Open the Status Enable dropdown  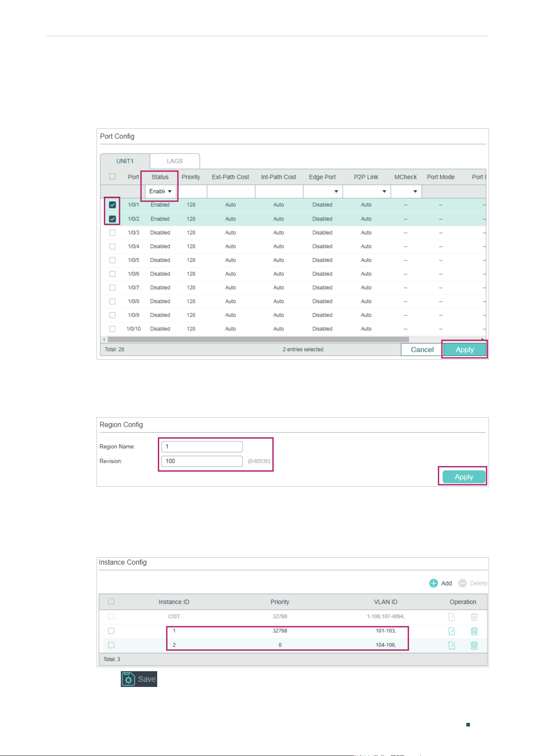160,191
